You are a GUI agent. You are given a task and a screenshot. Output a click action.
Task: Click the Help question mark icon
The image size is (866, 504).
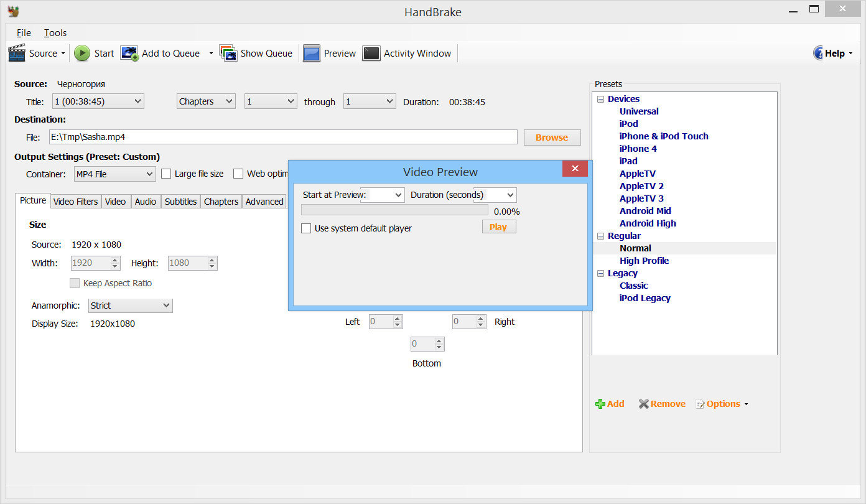[x=818, y=54]
